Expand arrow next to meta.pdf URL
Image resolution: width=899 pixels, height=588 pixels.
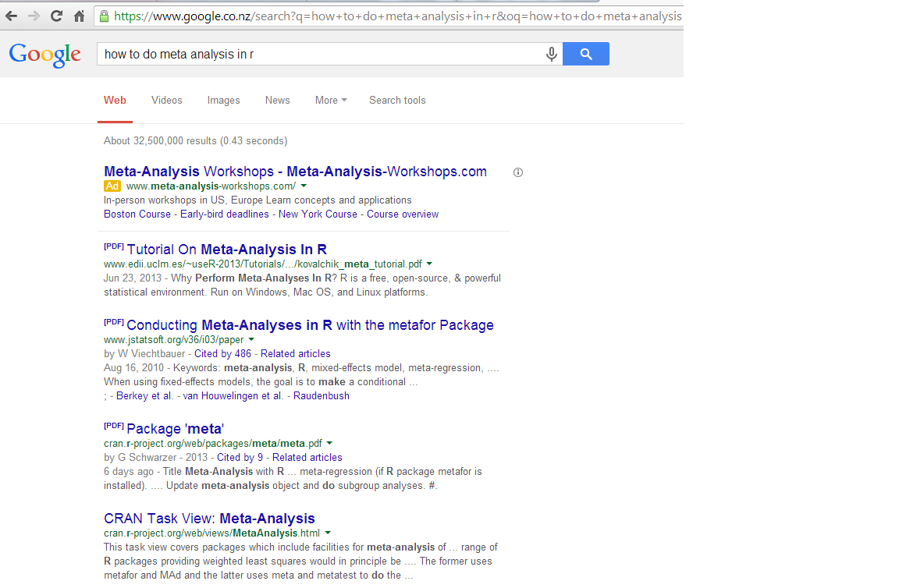[x=329, y=443]
